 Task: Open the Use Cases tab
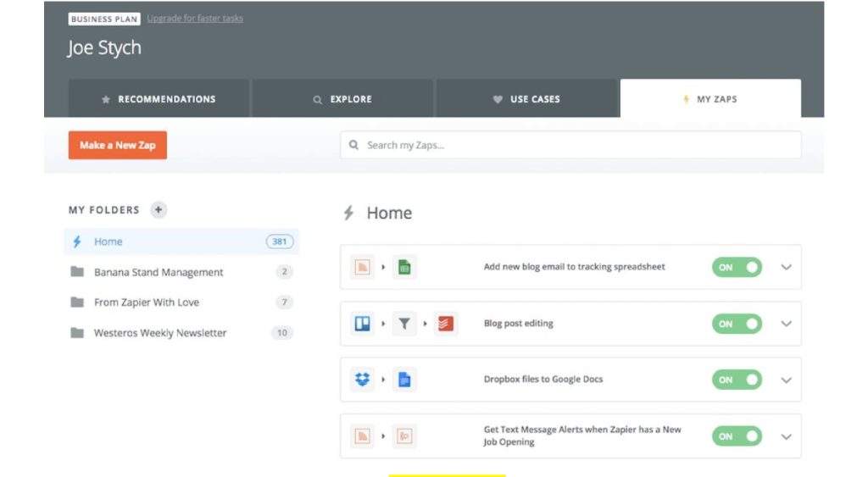[x=526, y=98]
